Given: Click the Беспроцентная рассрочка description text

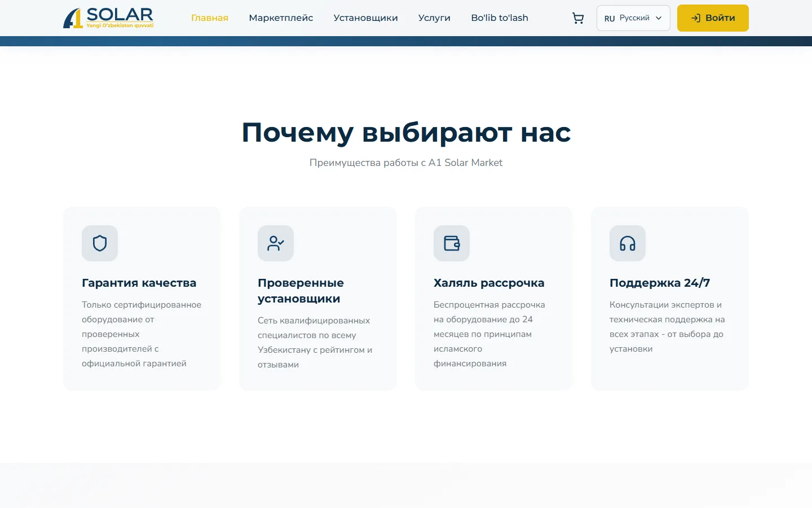Looking at the screenshot, I should [489, 334].
